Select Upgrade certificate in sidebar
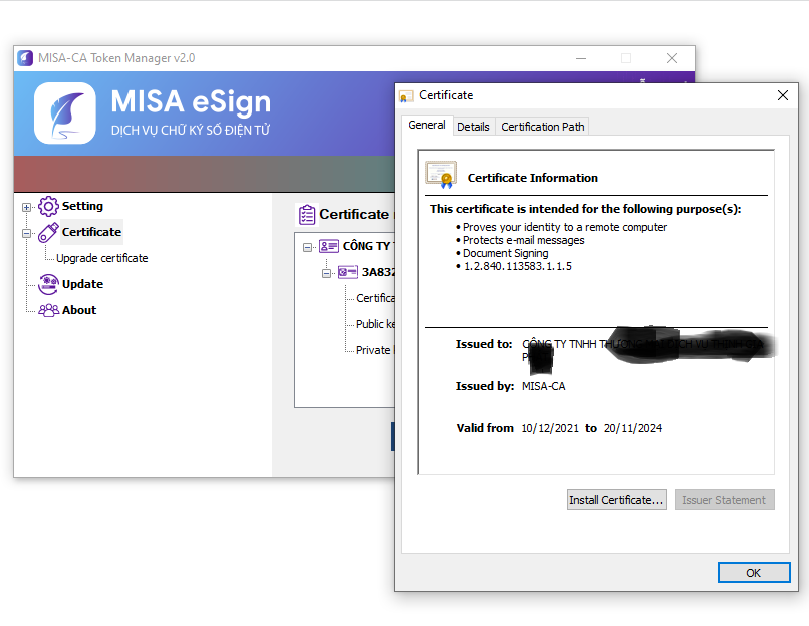Screen dimensions: 809x626 pos(102,258)
